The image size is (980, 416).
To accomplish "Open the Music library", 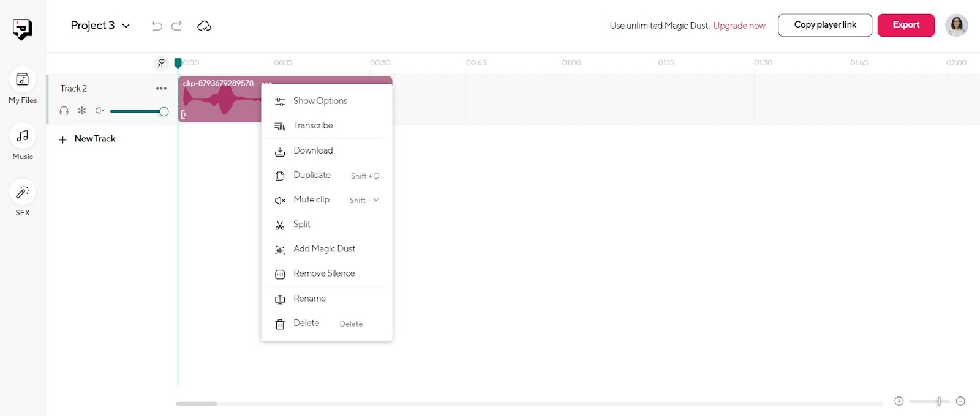I will click(23, 141).
